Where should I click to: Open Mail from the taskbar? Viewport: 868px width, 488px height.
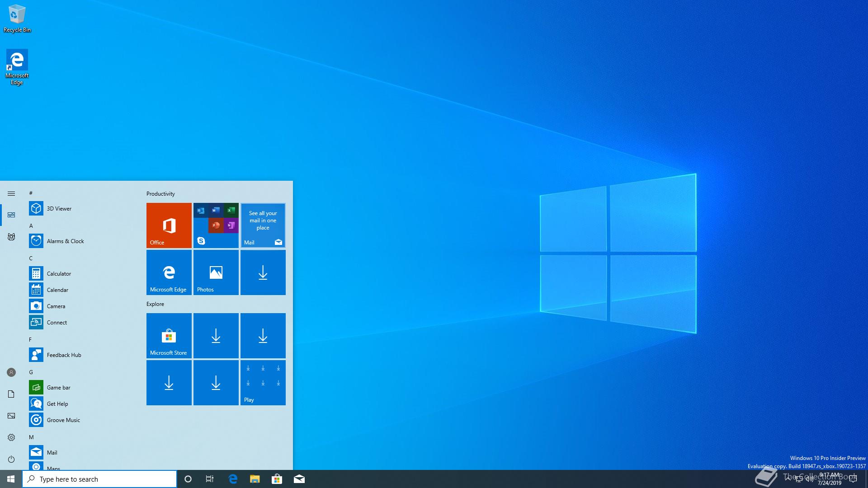pyautogui.click(x=299, y=479)
